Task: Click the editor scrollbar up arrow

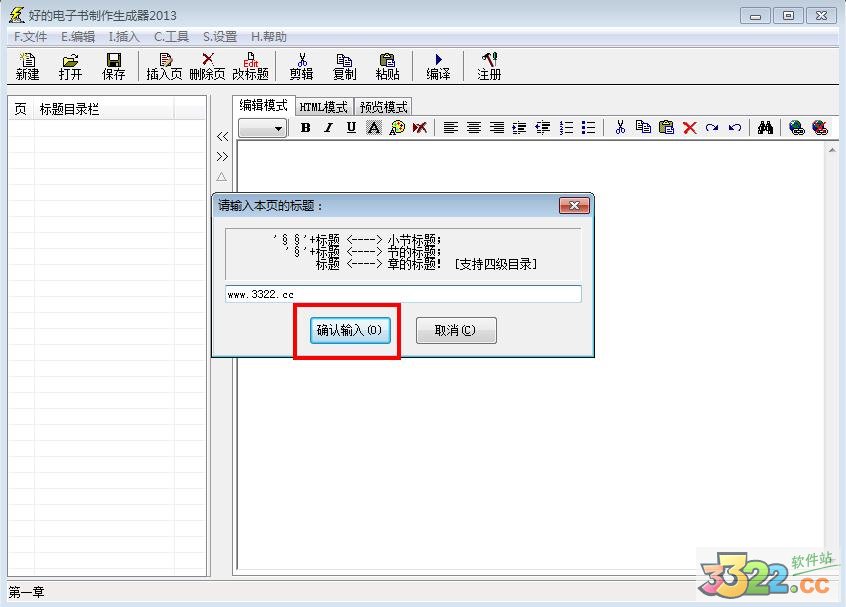Action: (x=831, y=149)
